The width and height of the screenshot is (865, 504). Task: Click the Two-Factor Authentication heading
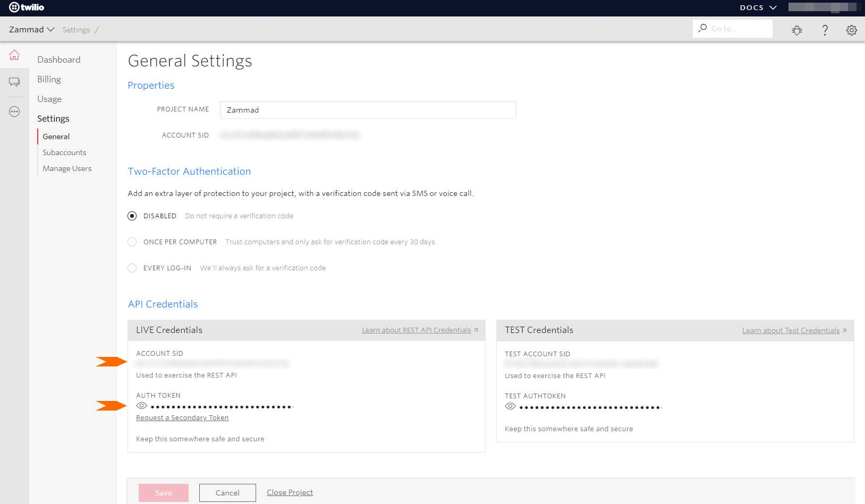click(x=189, y=172)
